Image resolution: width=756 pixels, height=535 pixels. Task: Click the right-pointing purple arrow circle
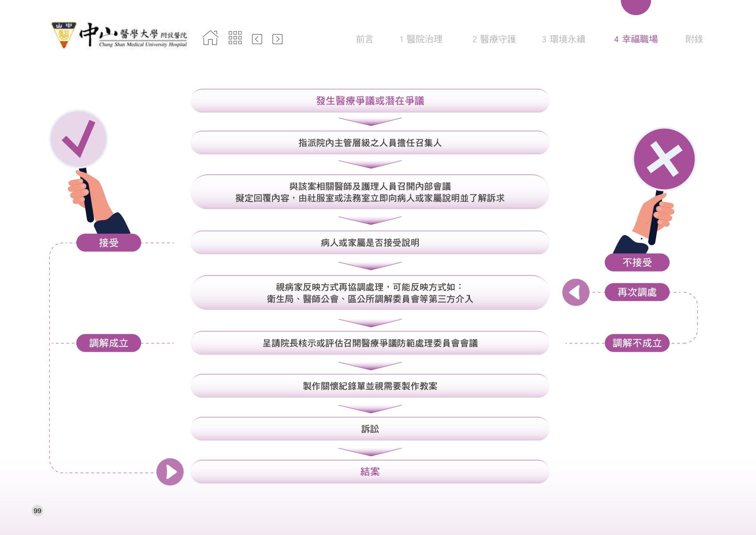(170, 472)
